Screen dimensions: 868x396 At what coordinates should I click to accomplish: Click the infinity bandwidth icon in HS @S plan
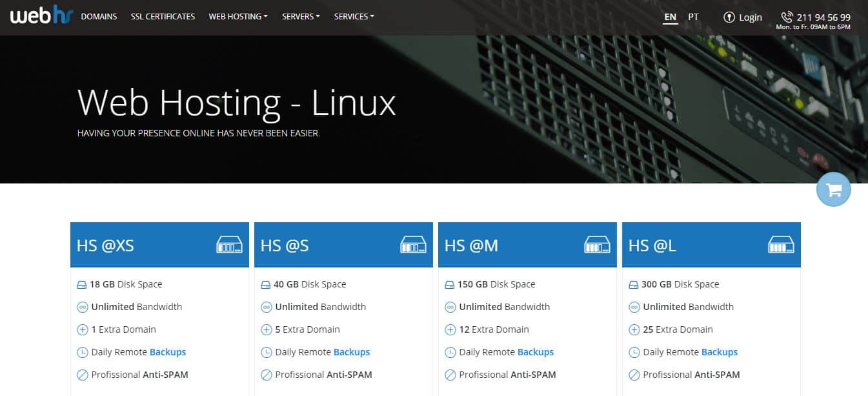(266, 307)
